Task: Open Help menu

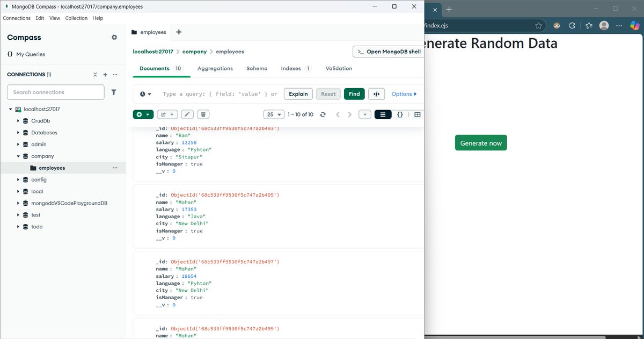Action: [98, 18]
